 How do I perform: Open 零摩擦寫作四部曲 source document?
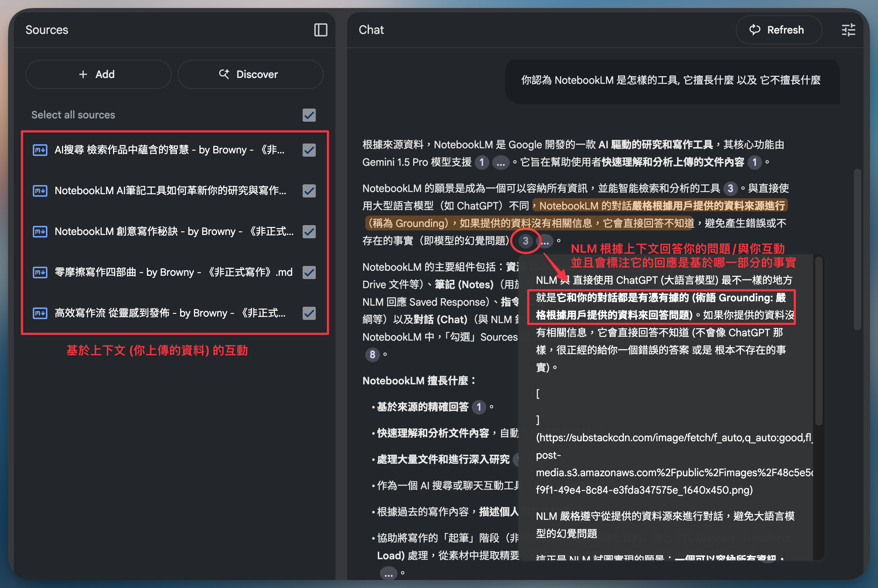pos(173,272)
